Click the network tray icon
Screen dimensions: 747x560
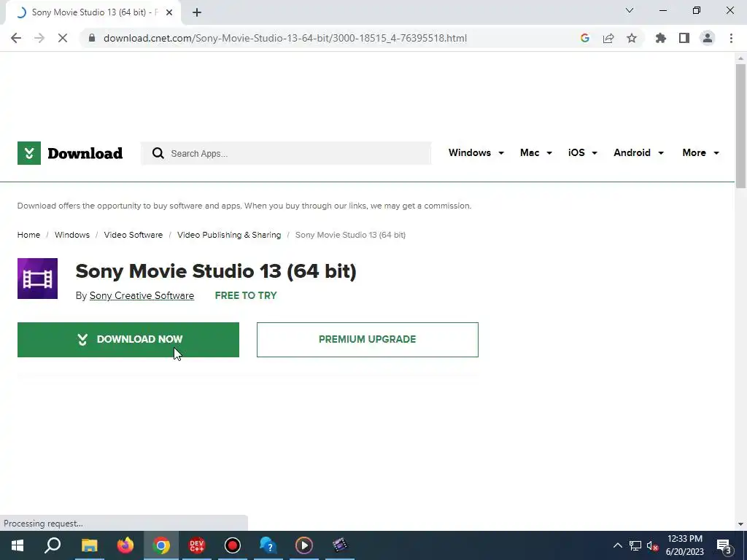635,545
